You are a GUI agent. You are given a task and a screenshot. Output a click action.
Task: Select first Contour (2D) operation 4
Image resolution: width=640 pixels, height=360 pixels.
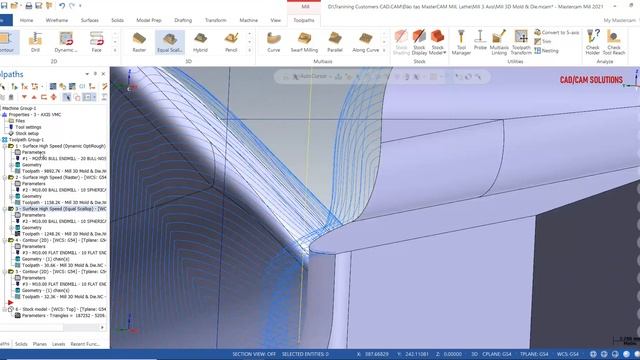[x=60, y=240]
